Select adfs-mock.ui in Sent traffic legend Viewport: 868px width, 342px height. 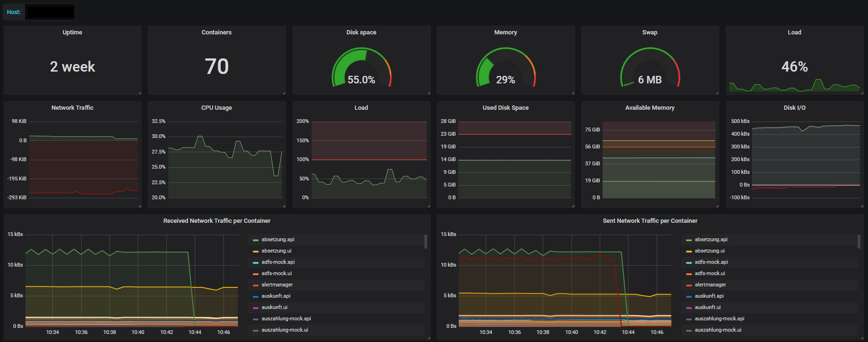click(710, 274)
